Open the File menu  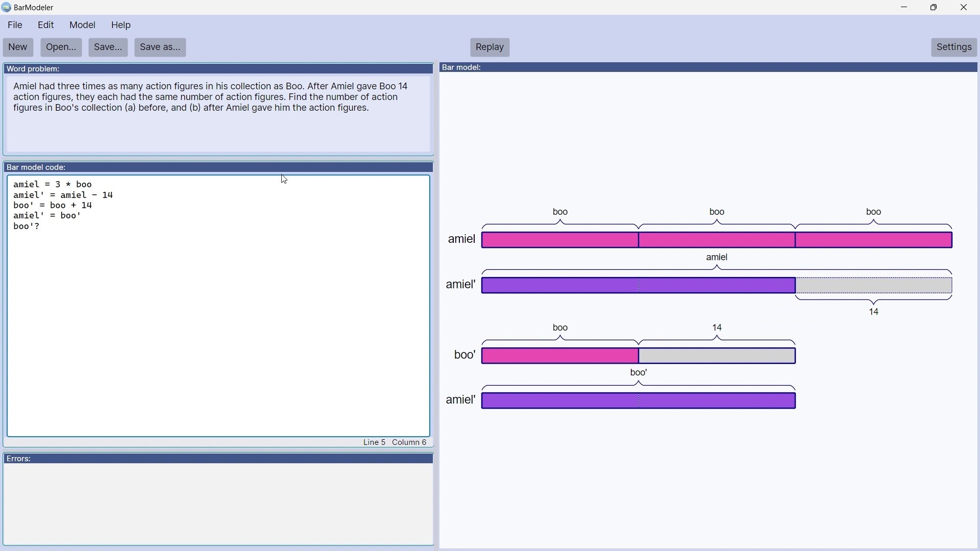pyautogui.click(x=15, y=25)
